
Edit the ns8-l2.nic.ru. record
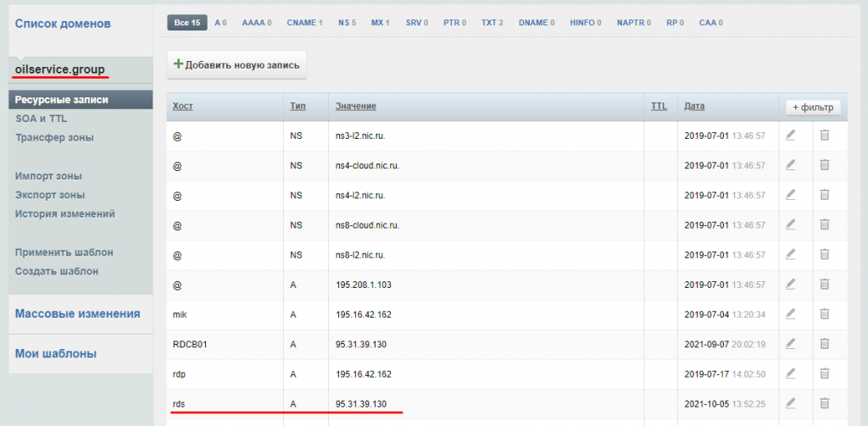pyautogui.click(x=790, y=254)
